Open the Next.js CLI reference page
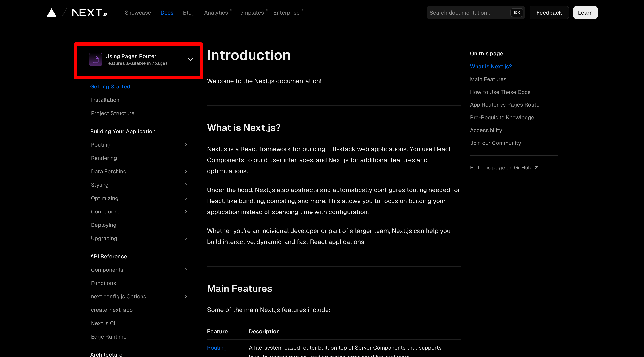This screenshot has height=357, width=644. (105, 323)
